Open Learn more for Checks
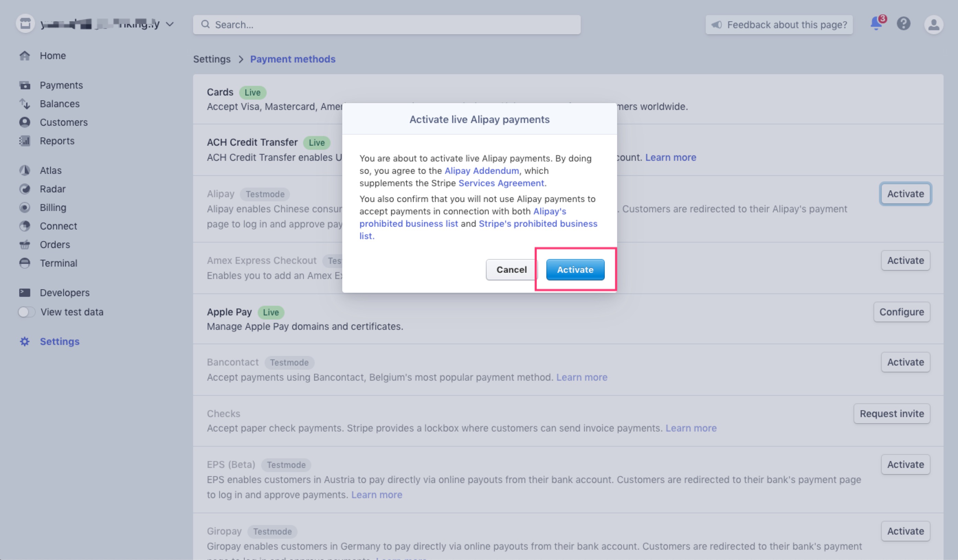958x560 pixels. coord(691,428)
